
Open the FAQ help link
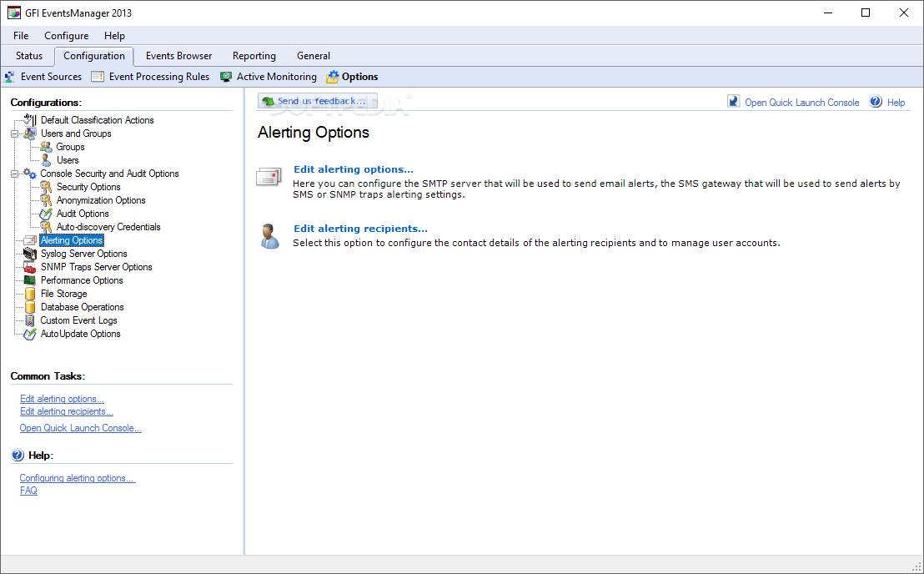pyautogui.click(x=28, y=491)
